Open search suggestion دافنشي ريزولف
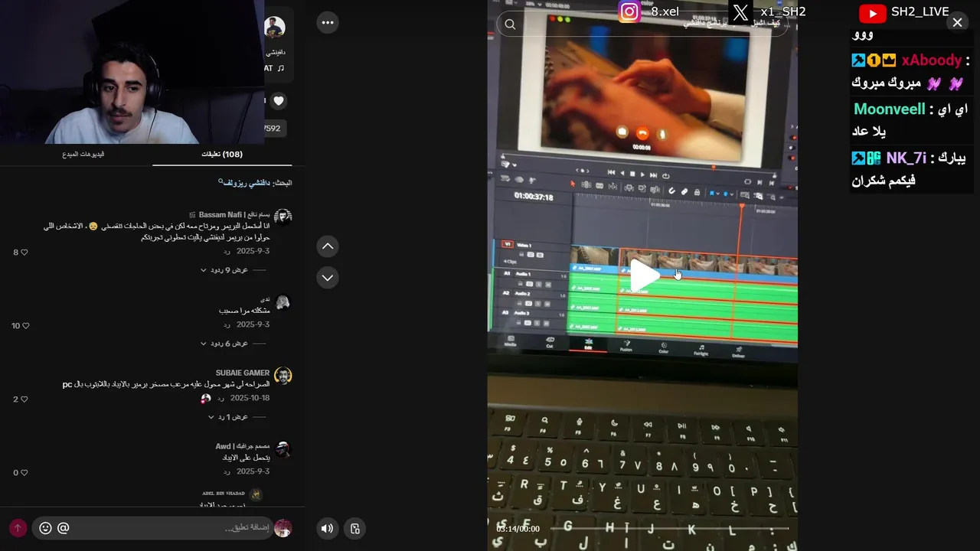This screenshot has width=980, height=551. point(244,183)
